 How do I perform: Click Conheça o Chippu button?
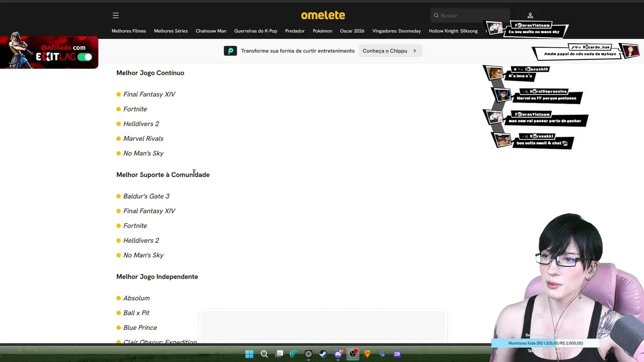pos(390,51)
